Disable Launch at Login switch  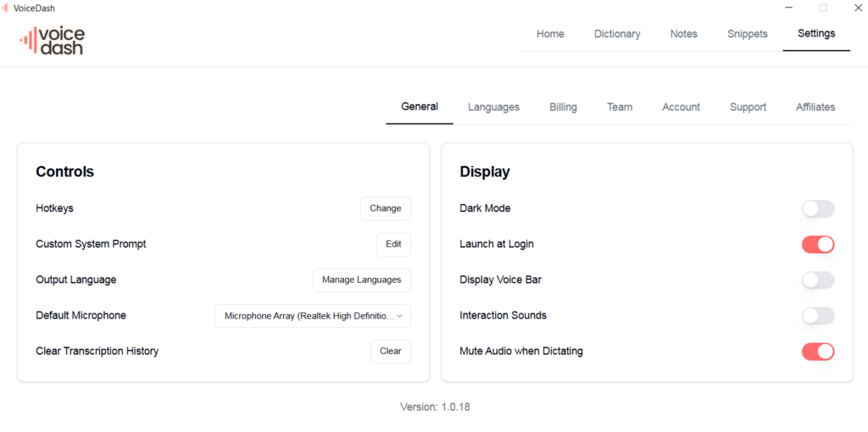click(x=818, y=245)
